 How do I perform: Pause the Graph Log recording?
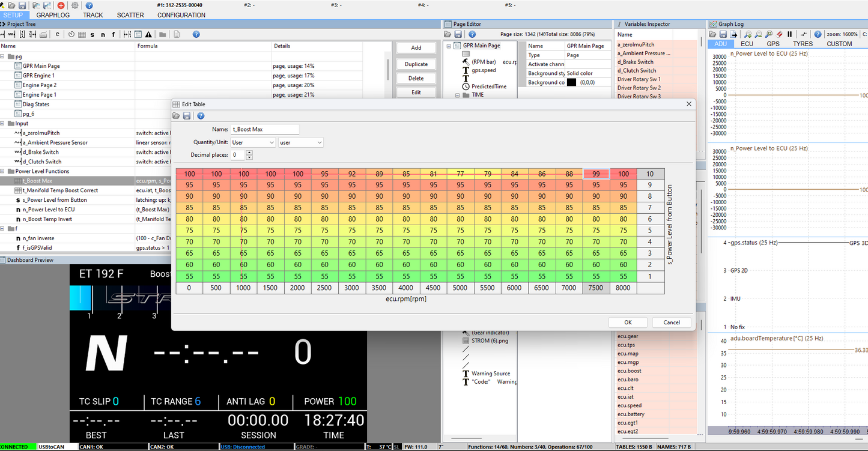click(789, 35)
